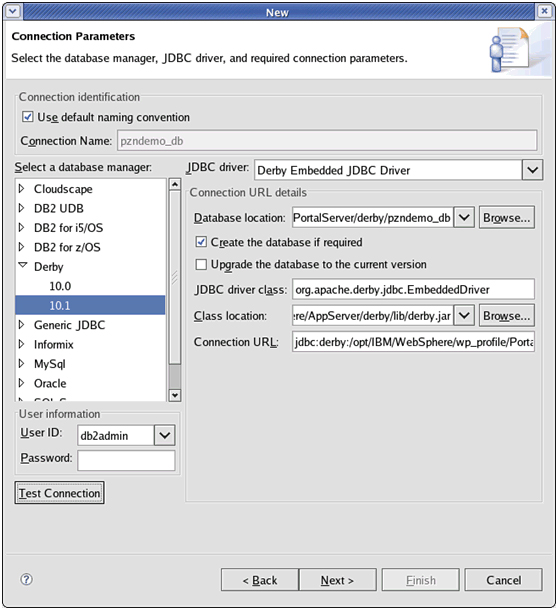Image resolution: width=558 pixels, height=610 pixels.
Task: Open the JDBC driver dropdown
Action: 532,170
